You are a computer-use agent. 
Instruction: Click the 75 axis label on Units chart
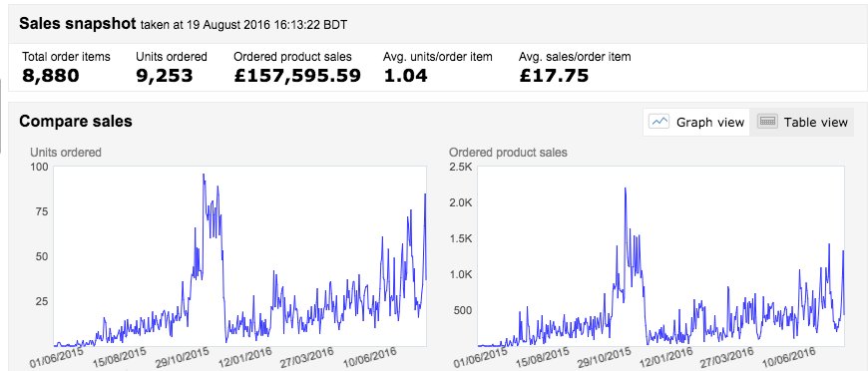[41, 211]
